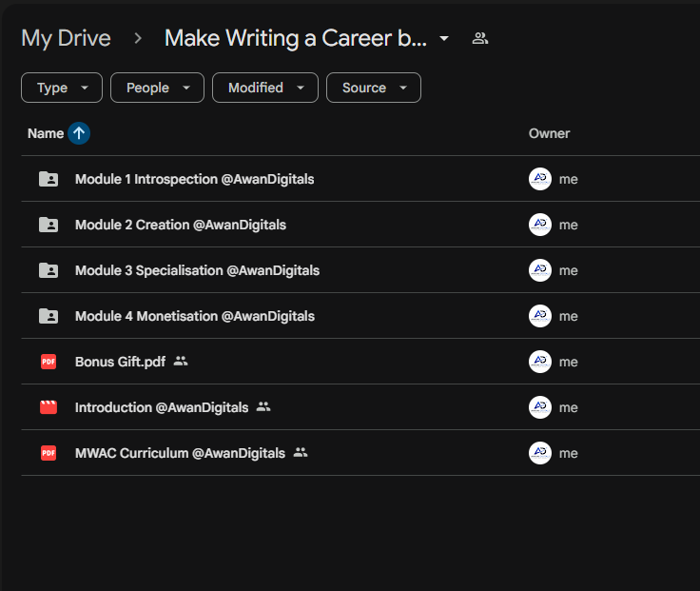
Task: Click the Owner column header
Action: (549, 133)
